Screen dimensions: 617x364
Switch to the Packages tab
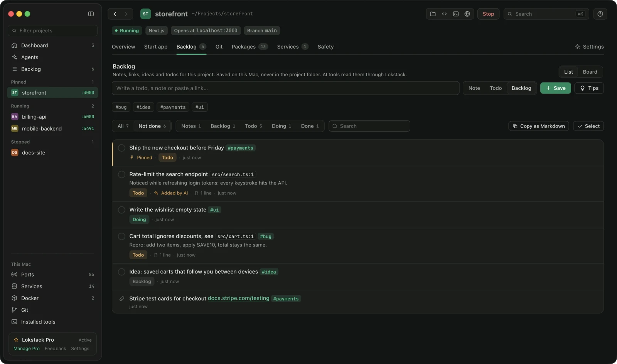249,47
